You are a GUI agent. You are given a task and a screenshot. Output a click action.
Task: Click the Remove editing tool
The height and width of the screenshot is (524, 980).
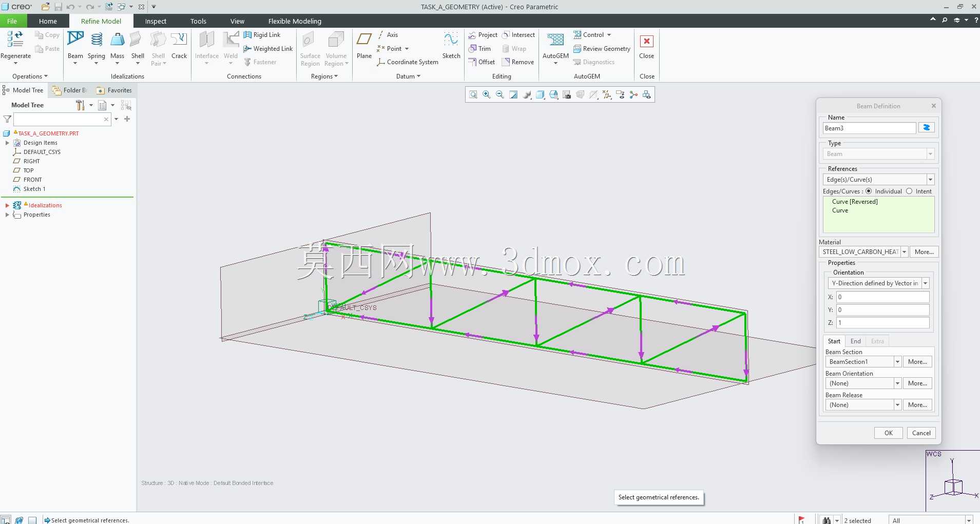click(518, 62)
